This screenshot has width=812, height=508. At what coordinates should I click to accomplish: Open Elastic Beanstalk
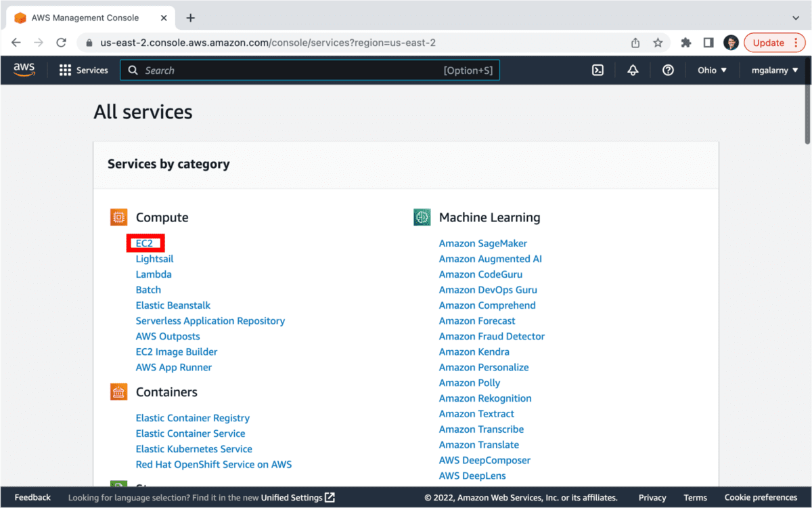pyautogui.click(x=173, y=305)
